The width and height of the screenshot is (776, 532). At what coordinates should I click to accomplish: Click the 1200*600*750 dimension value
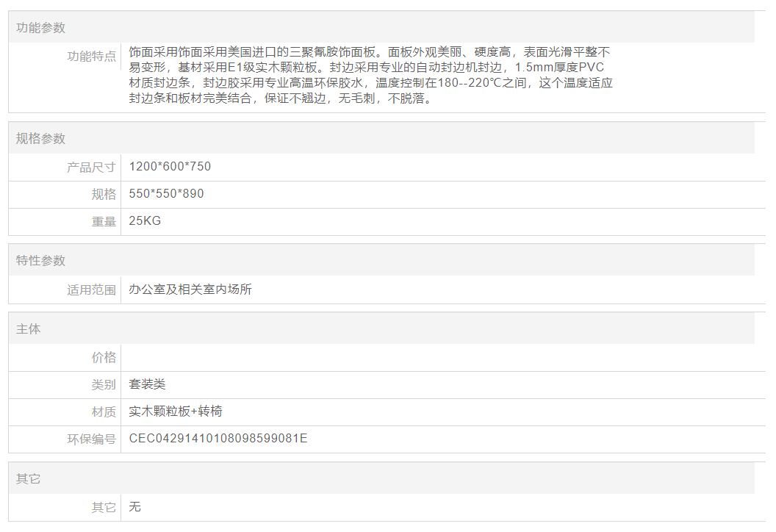click(x=170, y=167)
